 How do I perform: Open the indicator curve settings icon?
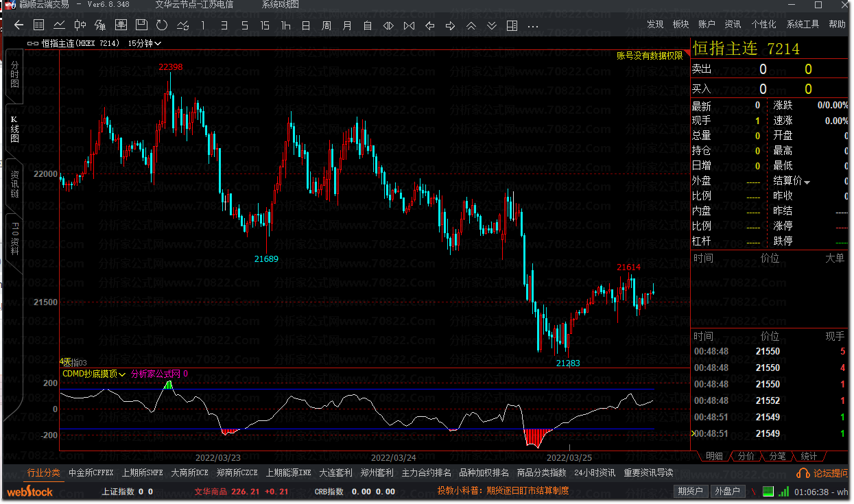click(x=182, y=25)
